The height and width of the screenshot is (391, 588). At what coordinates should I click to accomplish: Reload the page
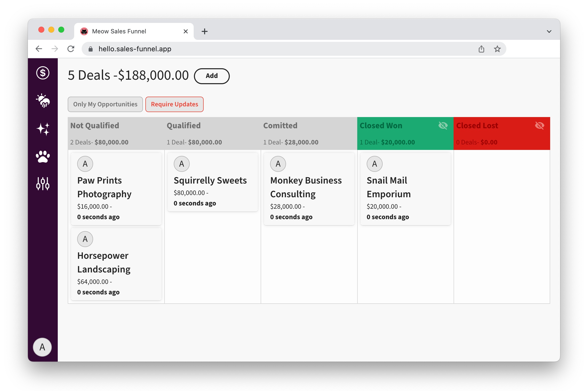71,49
